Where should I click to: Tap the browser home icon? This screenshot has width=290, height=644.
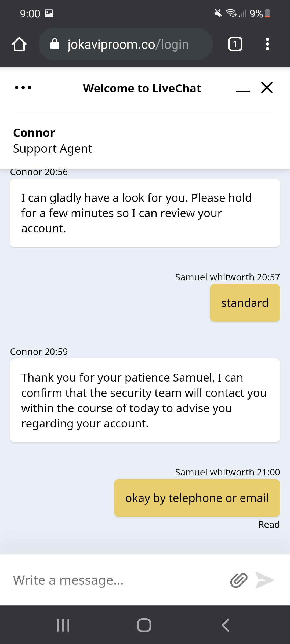19,44
